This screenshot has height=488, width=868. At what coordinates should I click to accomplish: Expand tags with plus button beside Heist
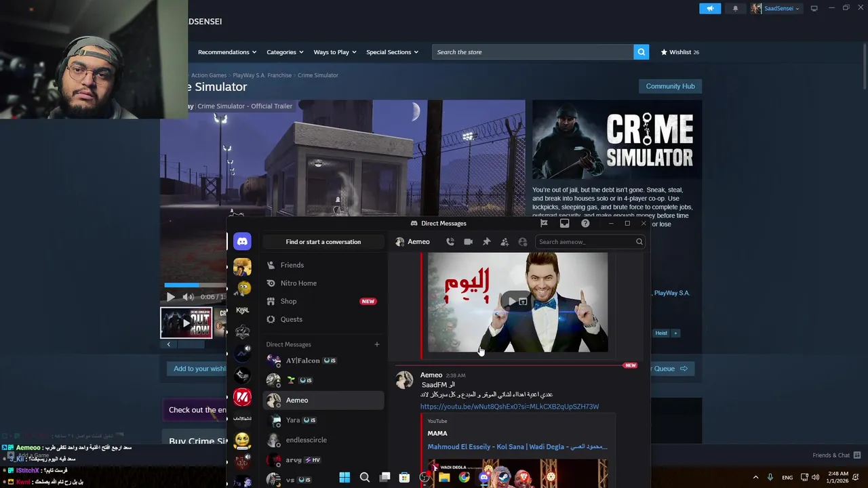[675, 333]
